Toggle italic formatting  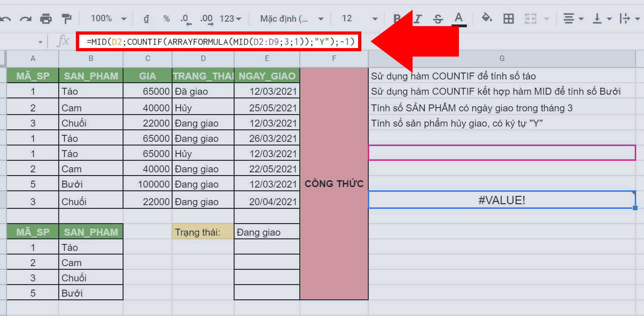[x=417, y=18]
